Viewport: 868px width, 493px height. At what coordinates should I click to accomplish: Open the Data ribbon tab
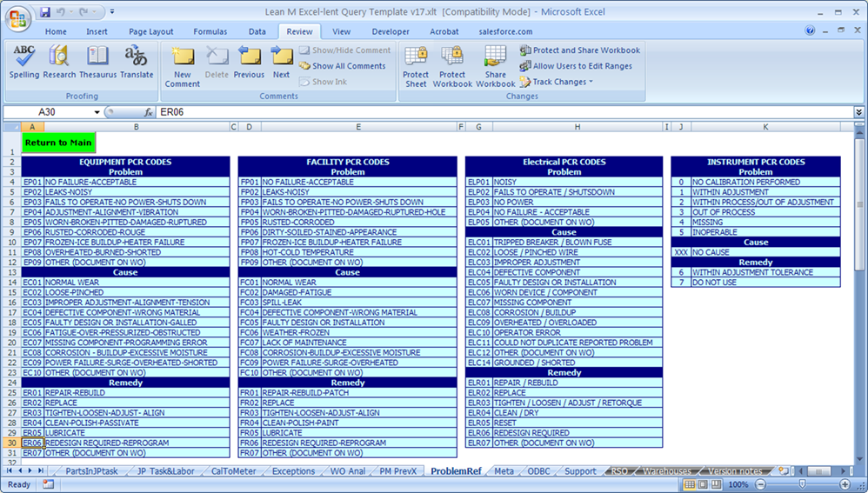pyautogui.click(x=257, y=31)
